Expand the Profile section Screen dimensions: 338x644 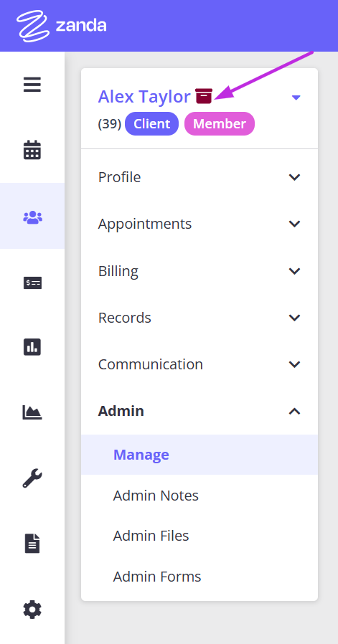point(199,177)
